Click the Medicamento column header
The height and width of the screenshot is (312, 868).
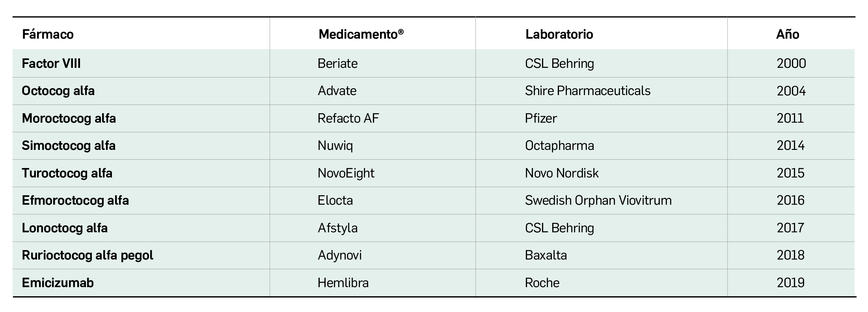(361, 34)
